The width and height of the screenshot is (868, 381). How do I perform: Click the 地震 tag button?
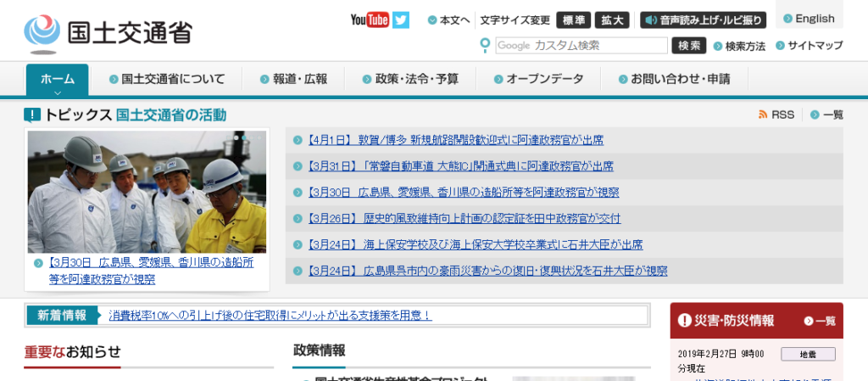[808, 355]
